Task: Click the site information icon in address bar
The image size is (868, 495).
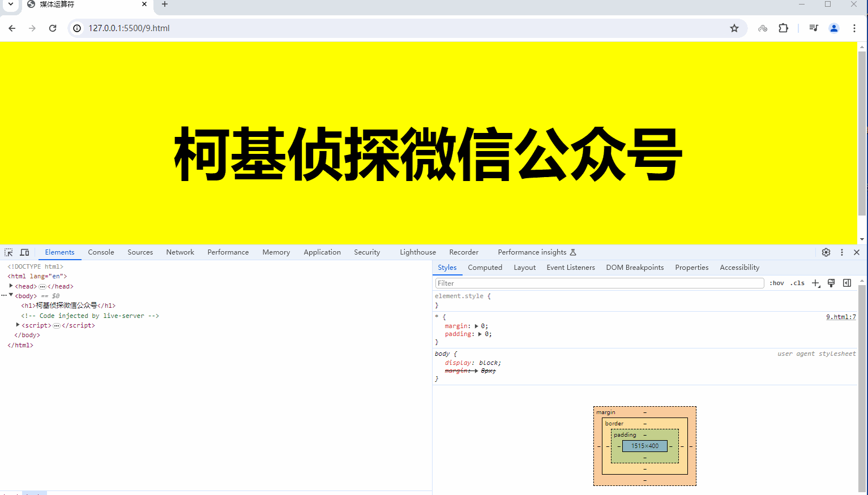Action: click(x=77, y=28)
